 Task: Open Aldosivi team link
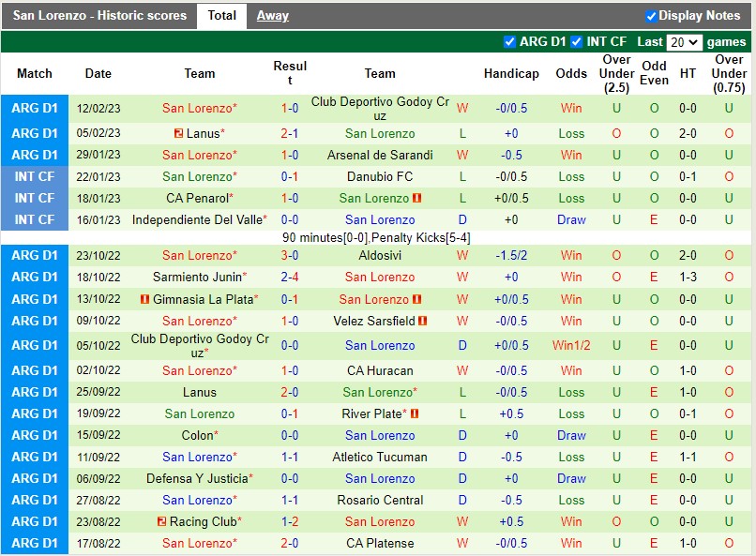click(380, 255)
